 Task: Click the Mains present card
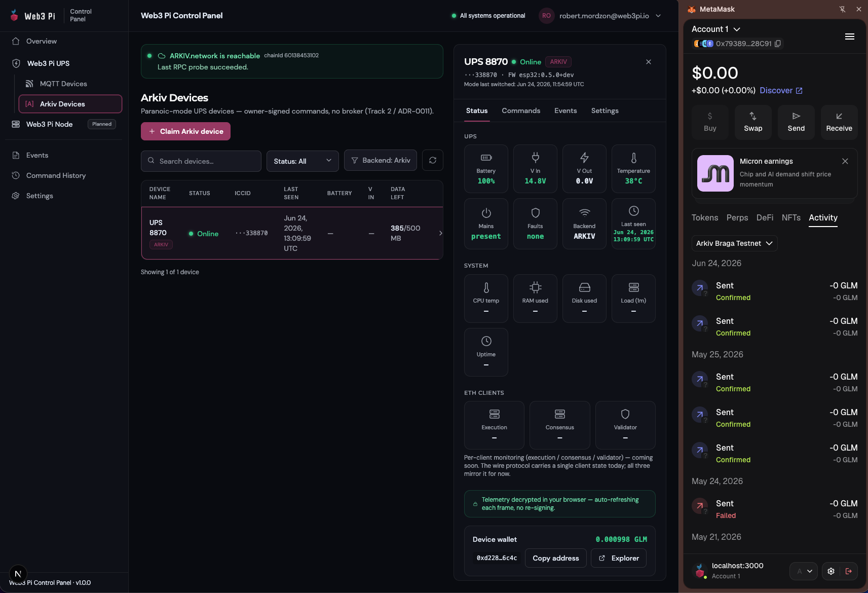click(x=486, y=224)
